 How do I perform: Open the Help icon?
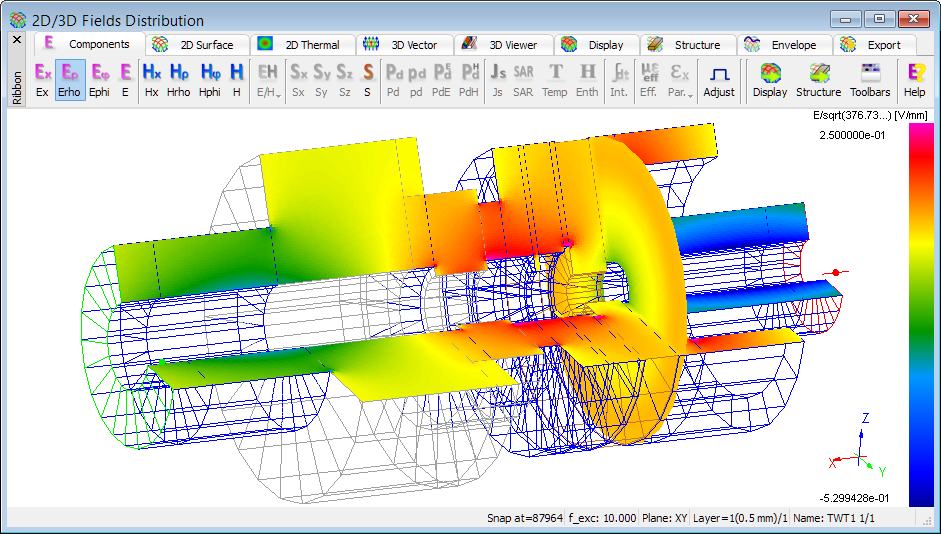point(914,80)
